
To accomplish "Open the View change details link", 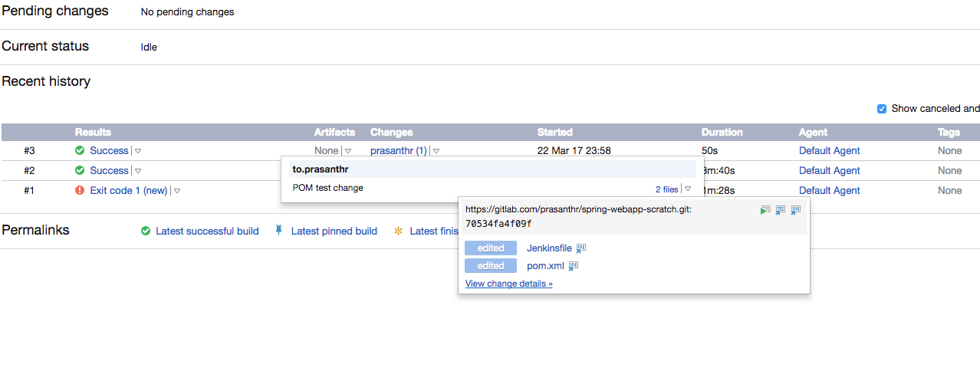I will pyautogui.click(x=509, y=284).
